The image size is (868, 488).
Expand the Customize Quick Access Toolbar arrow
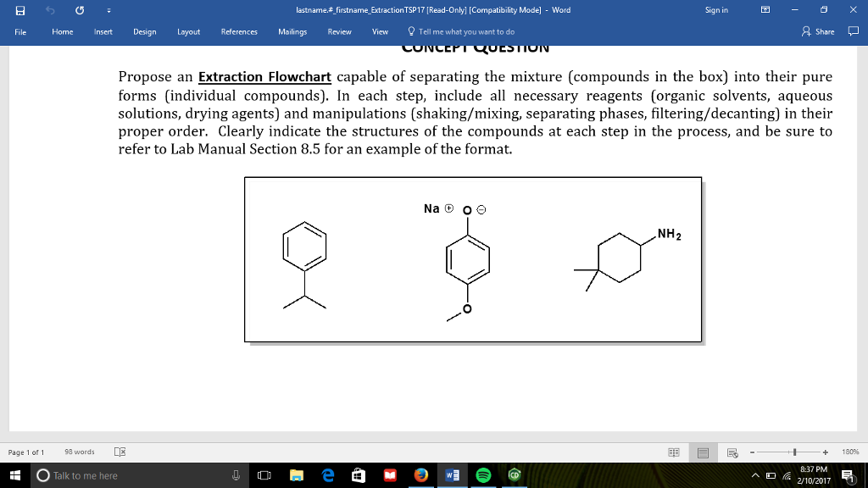(x=108, y=10)
